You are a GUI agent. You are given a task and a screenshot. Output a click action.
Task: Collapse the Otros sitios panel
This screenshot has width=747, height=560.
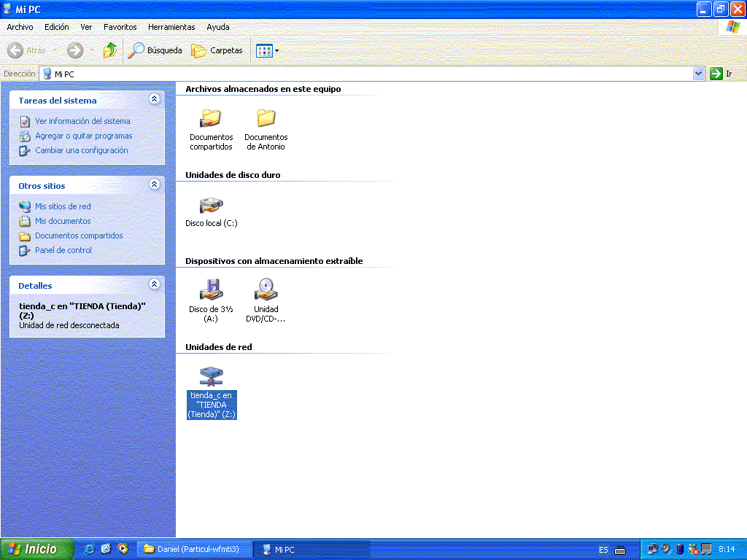tap(154, 184)
